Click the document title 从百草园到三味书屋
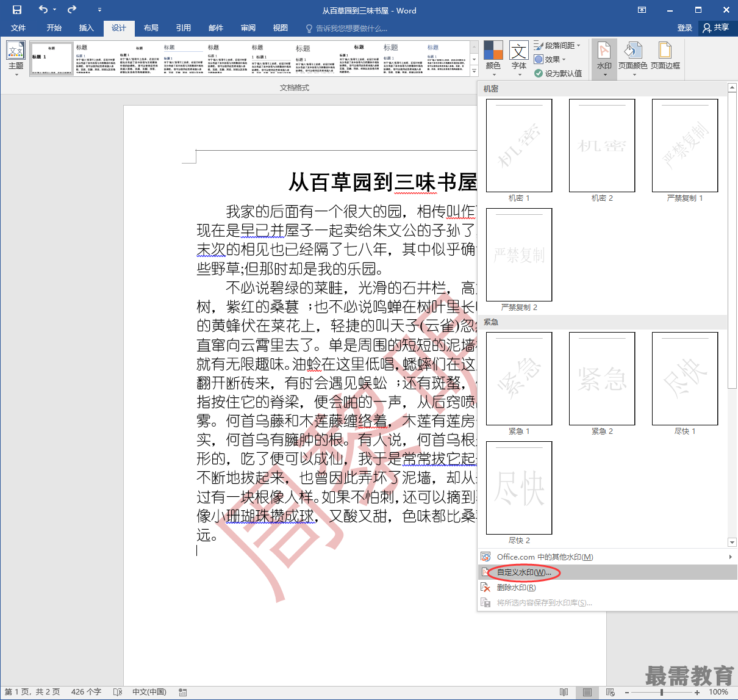 tap(382, 182)
